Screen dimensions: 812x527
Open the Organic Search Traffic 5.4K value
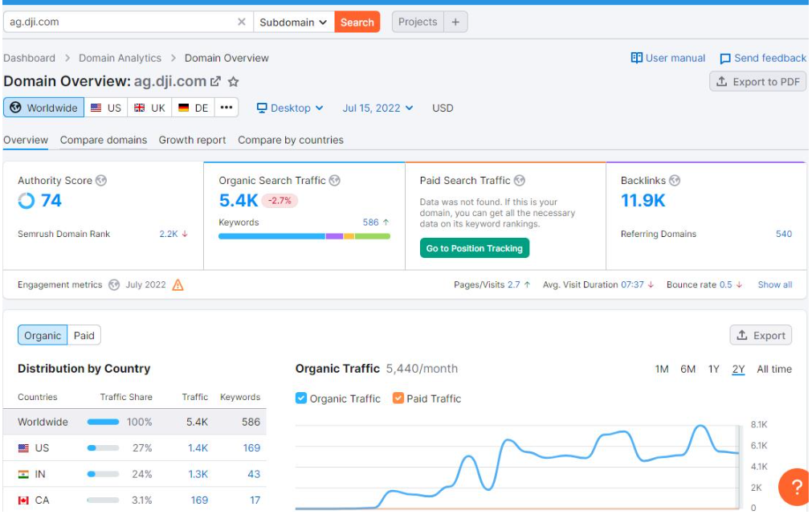[x=239, y=201]
